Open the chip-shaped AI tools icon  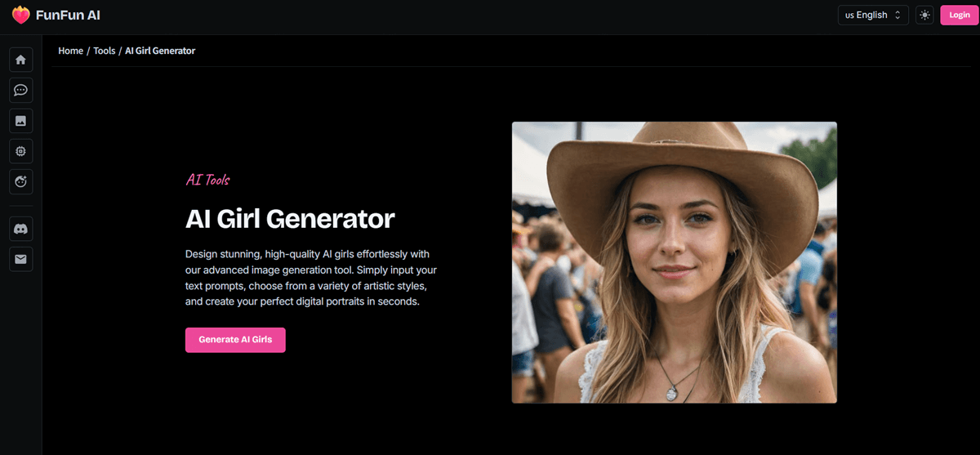point(21,151)
